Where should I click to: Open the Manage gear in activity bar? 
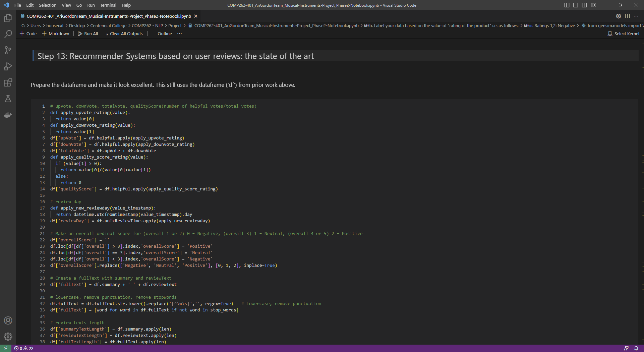tap(8, 337)
